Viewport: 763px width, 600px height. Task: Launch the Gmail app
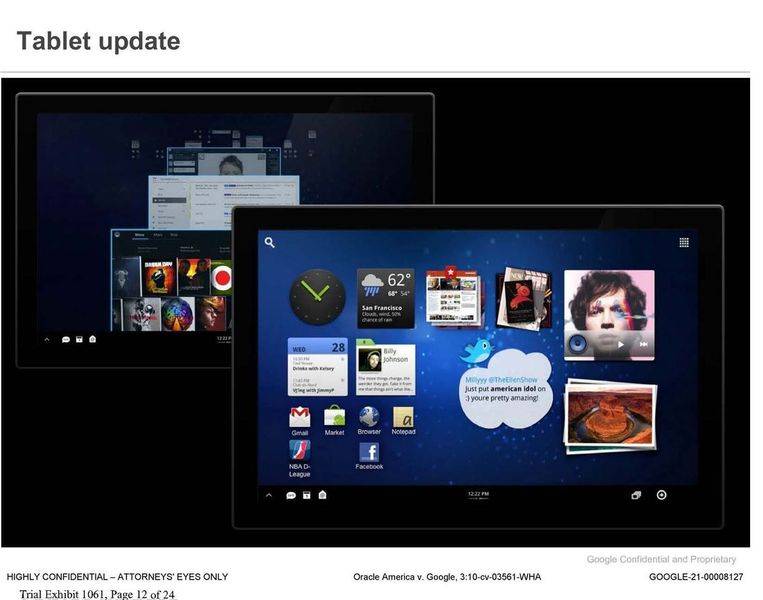[x=300, y=417]
